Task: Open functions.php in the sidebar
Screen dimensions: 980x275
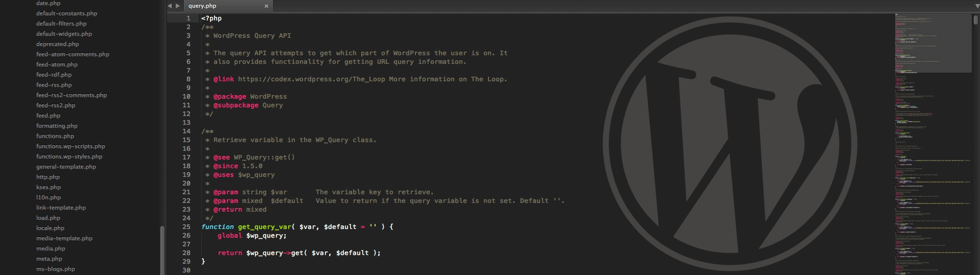Action: 55,136
